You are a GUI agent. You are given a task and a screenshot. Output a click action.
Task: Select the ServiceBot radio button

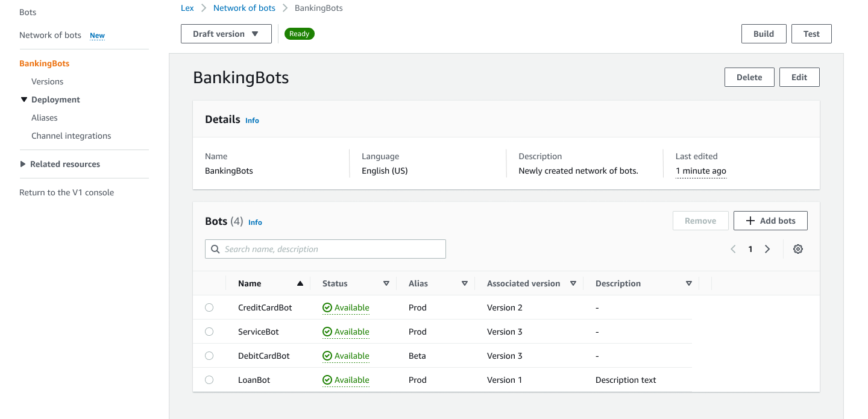[x=209, y=332]
